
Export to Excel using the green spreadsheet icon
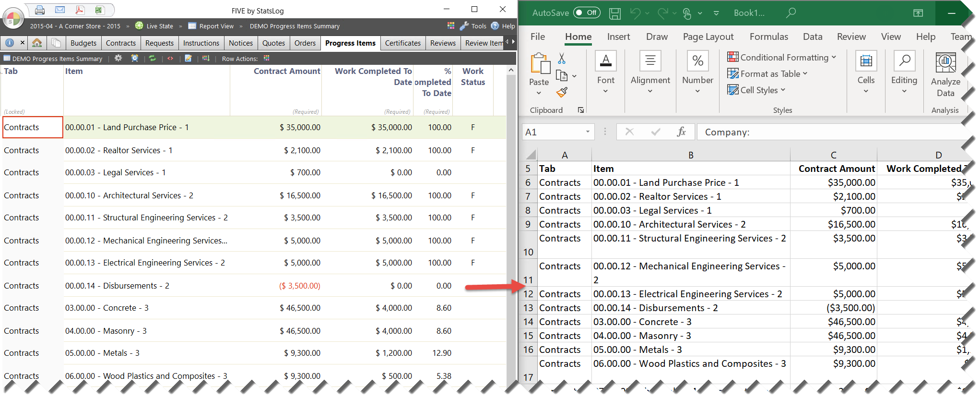point(99,10)
